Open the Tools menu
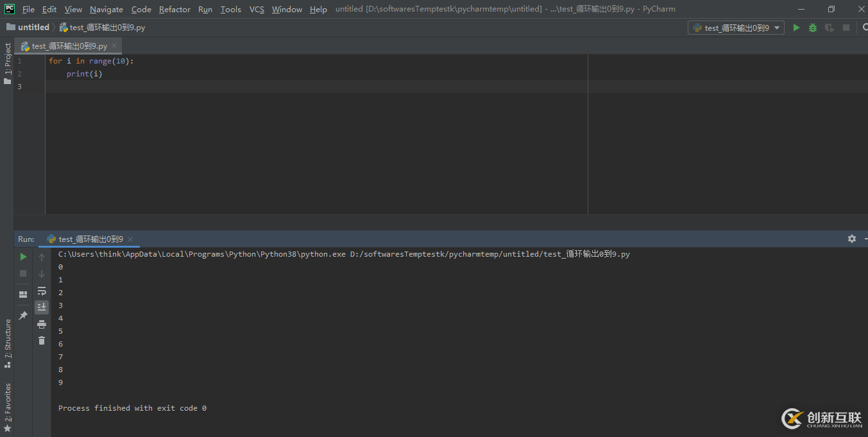The width and height of the screenshot is (868, 437). (x=230, y=9)
